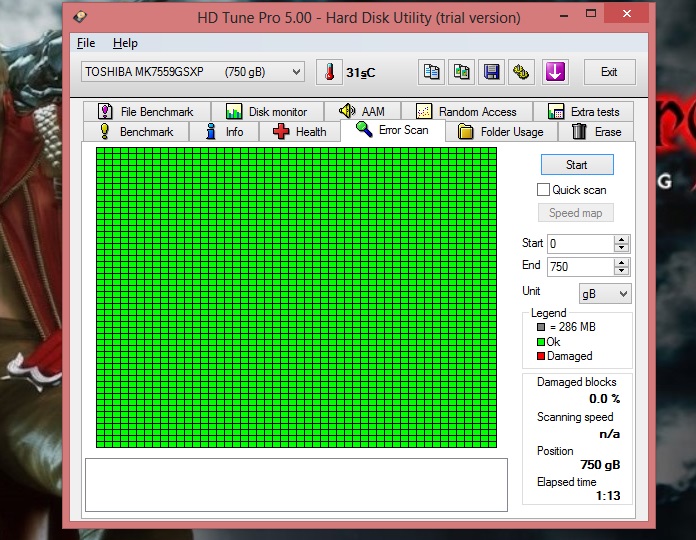The width and height of the screenshot is (696, 540).
Task: Click the Exit button
Action: [x=609, y=72]
